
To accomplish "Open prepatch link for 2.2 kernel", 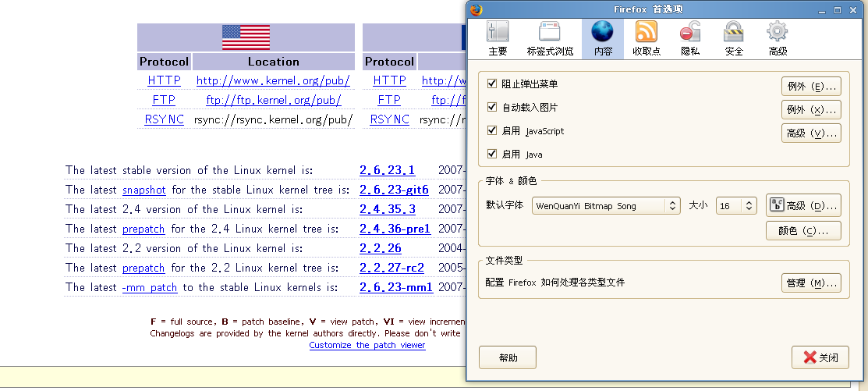I will pos(143,268).
